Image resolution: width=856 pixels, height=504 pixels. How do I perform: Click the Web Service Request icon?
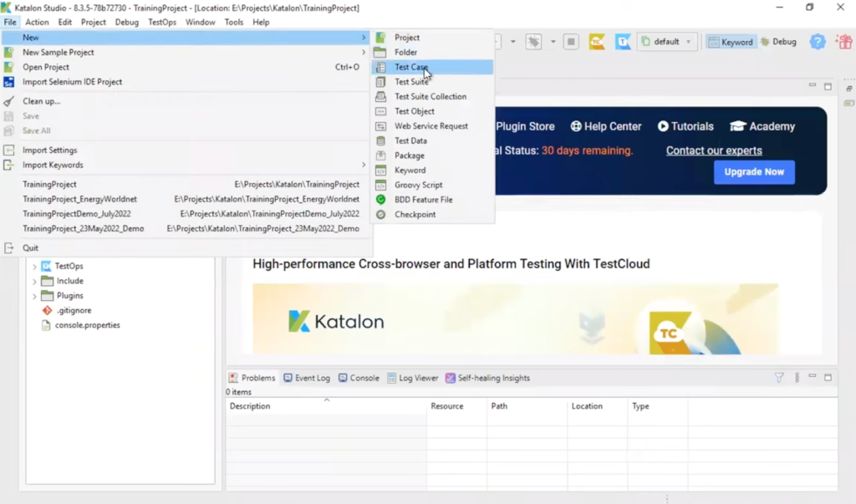(381, 126)
